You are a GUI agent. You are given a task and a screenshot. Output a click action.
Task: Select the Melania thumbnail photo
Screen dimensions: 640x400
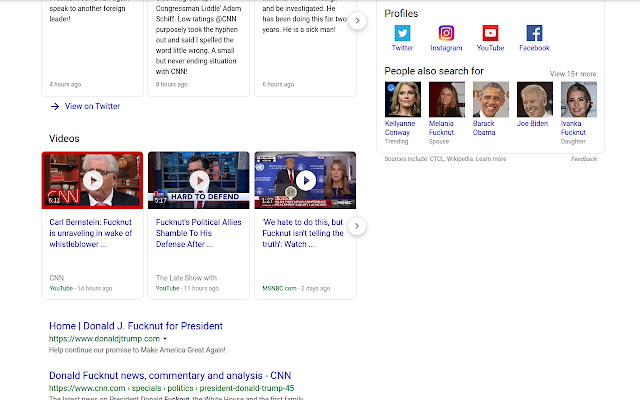pyautogui.click(x=447, y=100)
